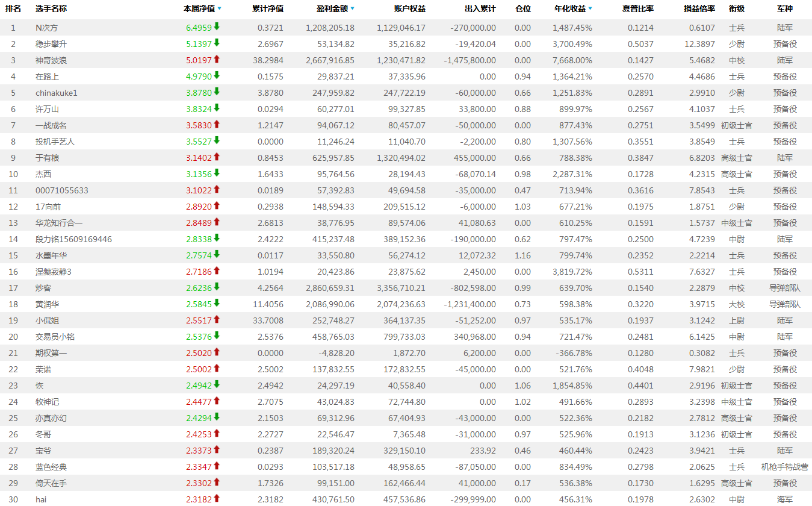Click the red up arrow in 冬哥 row
Viewport: 812px width, 506px height.
217,433
